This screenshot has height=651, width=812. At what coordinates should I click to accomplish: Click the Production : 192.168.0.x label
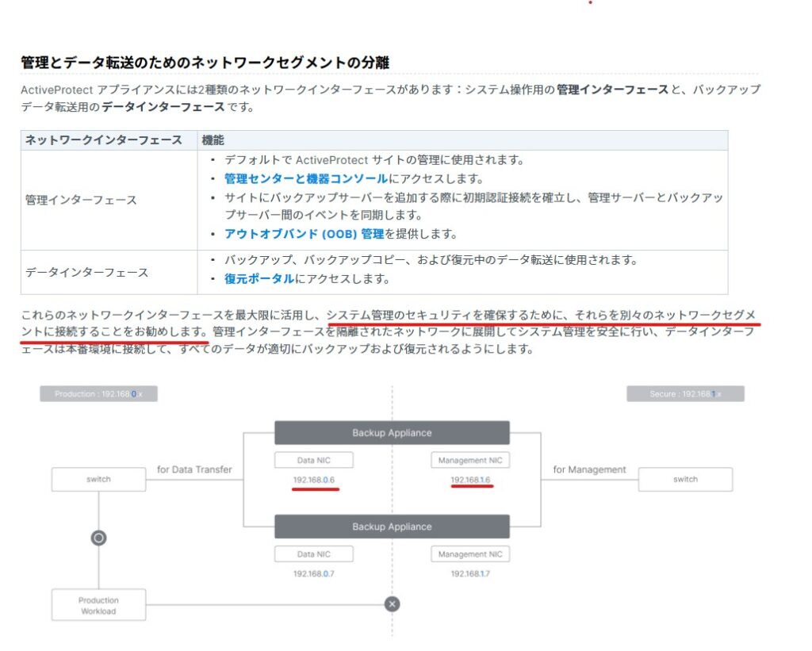point(98,393)
